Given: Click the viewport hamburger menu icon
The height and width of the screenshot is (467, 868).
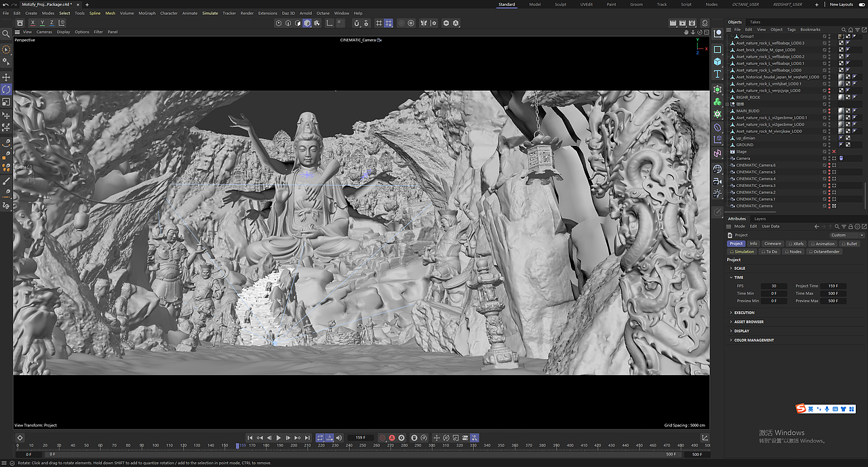Looking at the screenshot, I should 17,32.
